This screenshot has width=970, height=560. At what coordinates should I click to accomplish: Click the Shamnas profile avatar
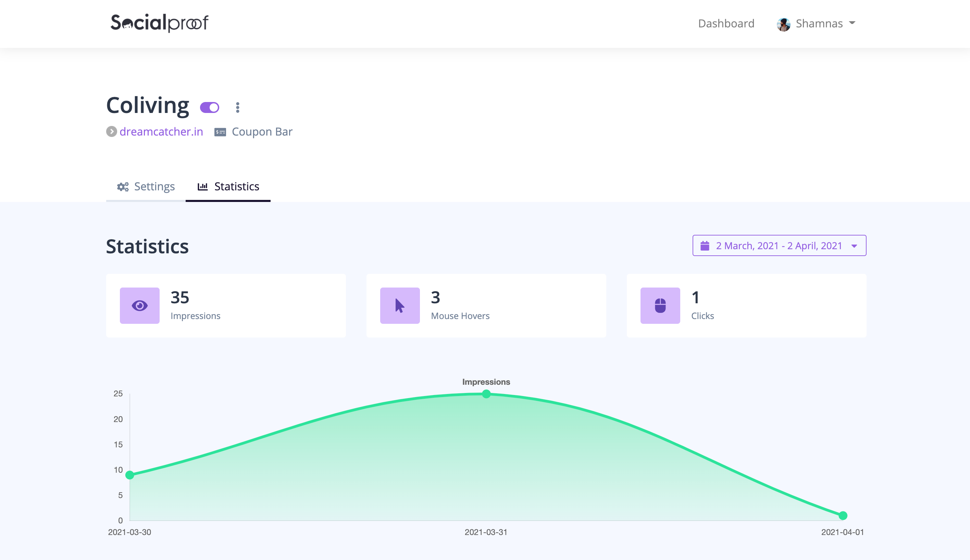coord(783,24)
